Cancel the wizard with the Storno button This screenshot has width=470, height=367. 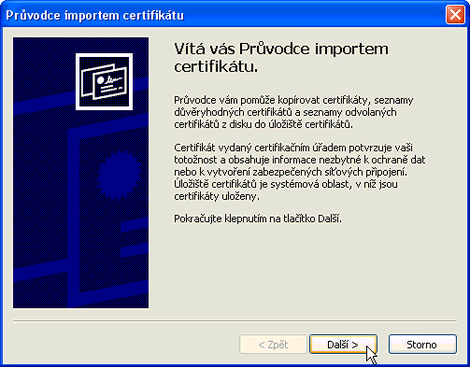(422, 344)
